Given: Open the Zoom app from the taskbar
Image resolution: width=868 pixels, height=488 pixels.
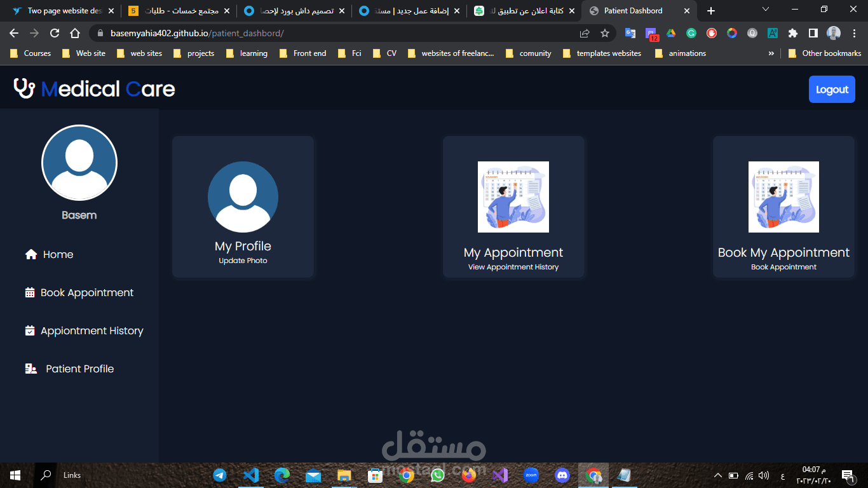Looking at the screenshot, I should click(x=531, y=475).
